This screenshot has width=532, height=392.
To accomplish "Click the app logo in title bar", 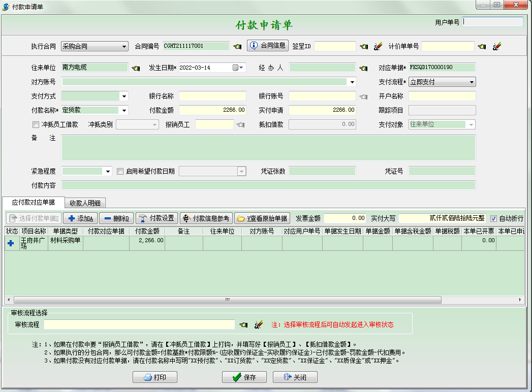I will 6,7.
